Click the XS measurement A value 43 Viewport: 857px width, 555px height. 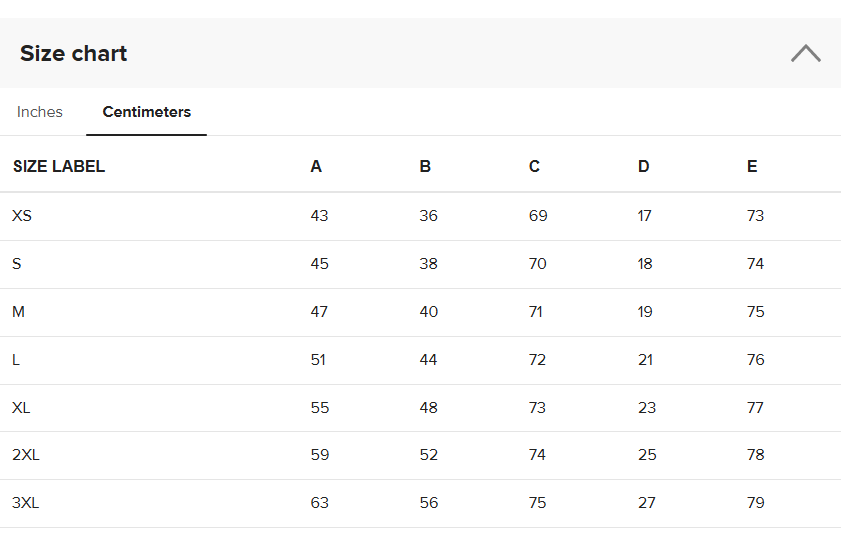pyautogui.click(x=319, y=216)
